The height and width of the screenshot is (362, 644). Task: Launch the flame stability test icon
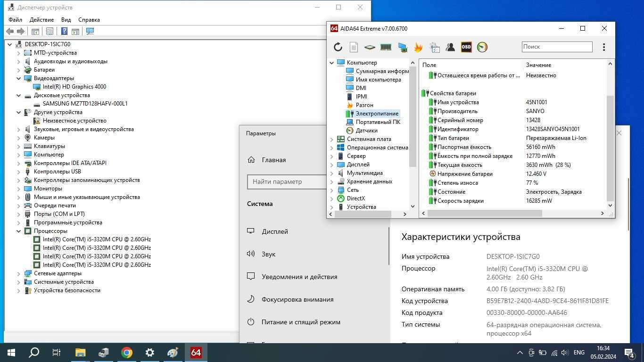click(x=418, y=47)
